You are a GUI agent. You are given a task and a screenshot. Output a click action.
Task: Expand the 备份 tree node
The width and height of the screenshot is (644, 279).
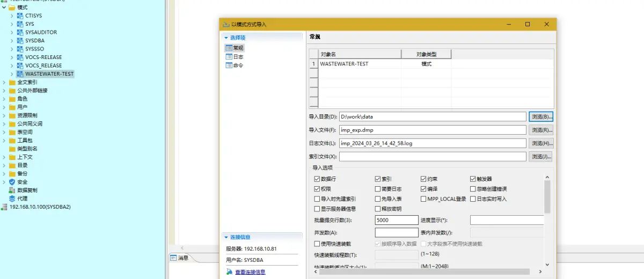coord(4,174)
